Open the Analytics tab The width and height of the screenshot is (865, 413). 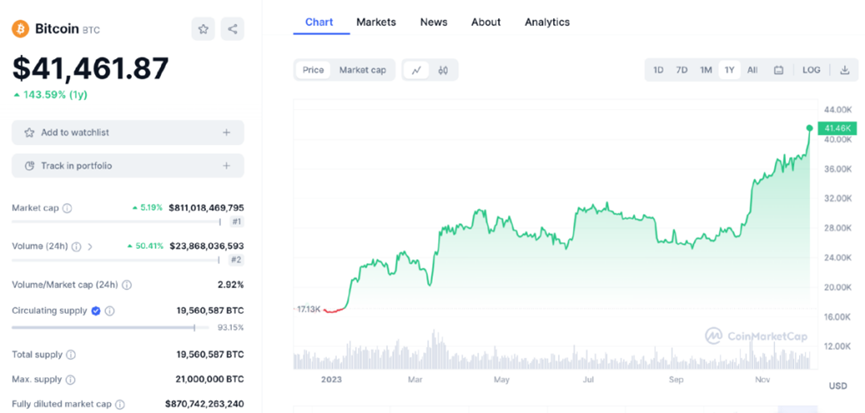[x=547, y=22]
